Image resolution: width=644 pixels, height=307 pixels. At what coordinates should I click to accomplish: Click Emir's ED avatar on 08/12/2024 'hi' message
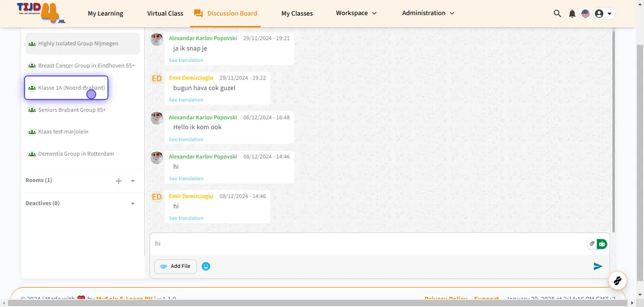point(157,197)
